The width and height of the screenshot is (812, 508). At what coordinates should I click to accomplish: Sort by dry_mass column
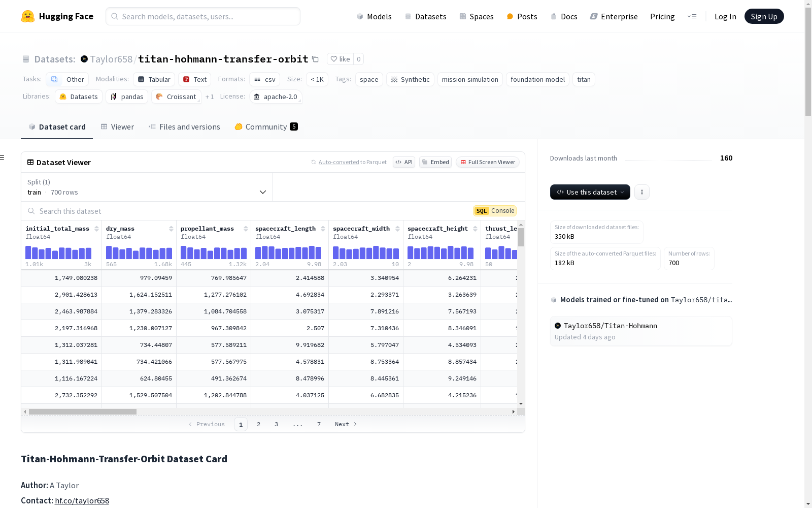tap(171, 229)
